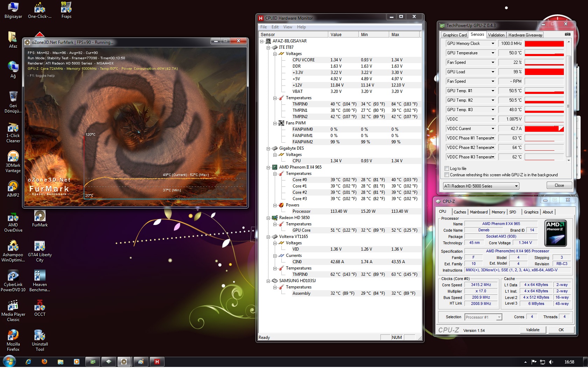Screen dimensions: 588x368
Task: Open GPU Memory Clock sensor dropdown
Action: tap(493, 43)
